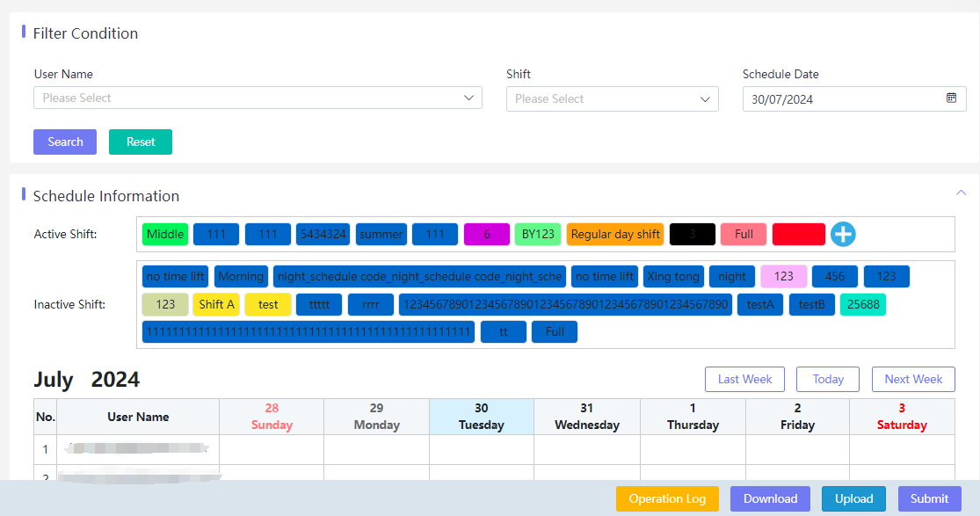The width and height of the screenshot is (980, 516).
Task: Select the blue Full inactive shift
Action: point(555,332)
